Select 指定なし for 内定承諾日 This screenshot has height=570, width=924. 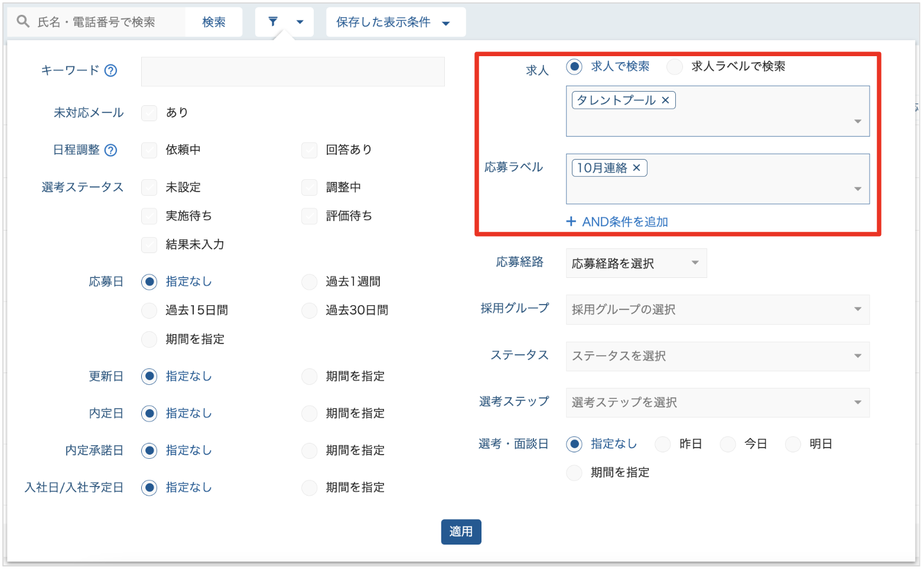(149, 451)
